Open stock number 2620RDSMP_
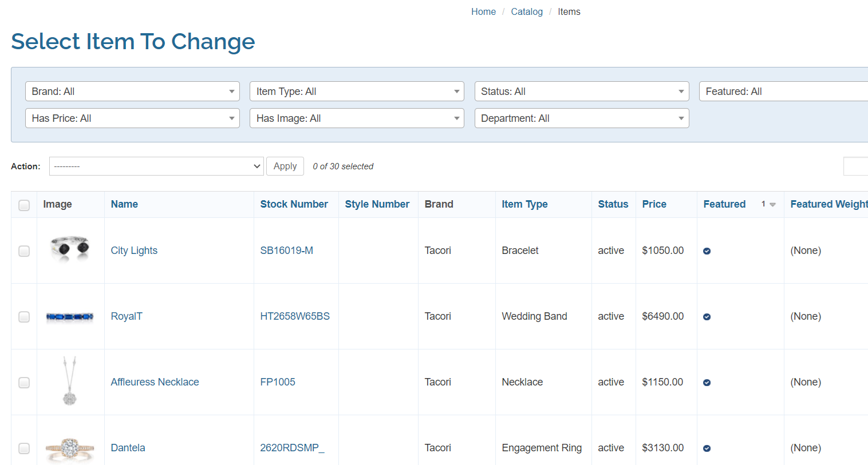The width and height of the screenshot is (868, 465). coord(292,448)
